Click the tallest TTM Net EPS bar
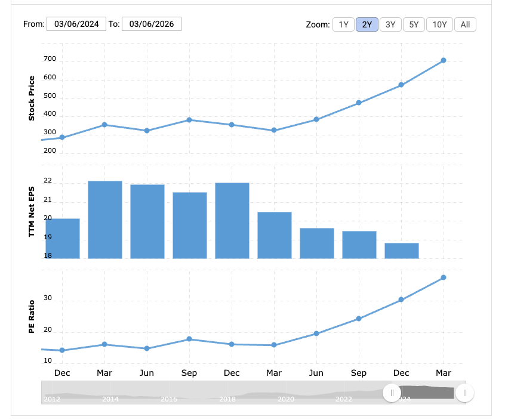The height and width of the screenshot is (420, 508). pos(105,219)
